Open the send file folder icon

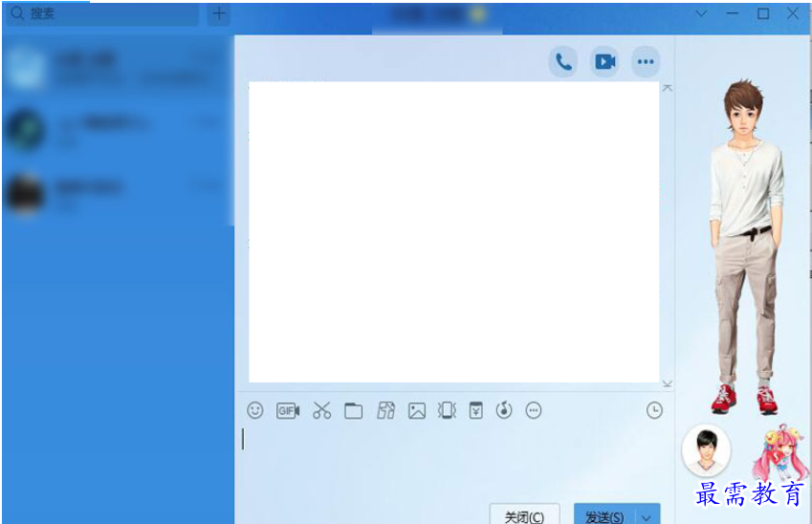(354, 410)
